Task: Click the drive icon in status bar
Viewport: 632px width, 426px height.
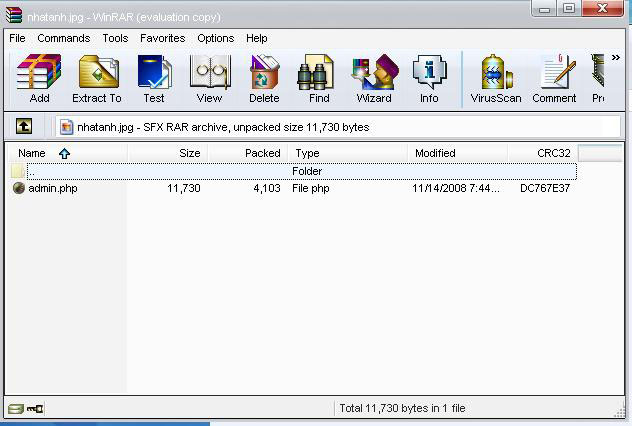Action: tap(16, 409)
